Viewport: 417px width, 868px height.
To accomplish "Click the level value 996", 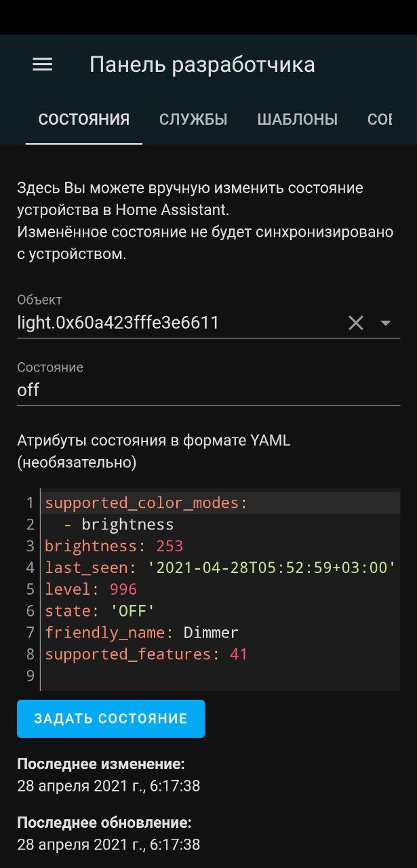I will (x=123, y=590).
